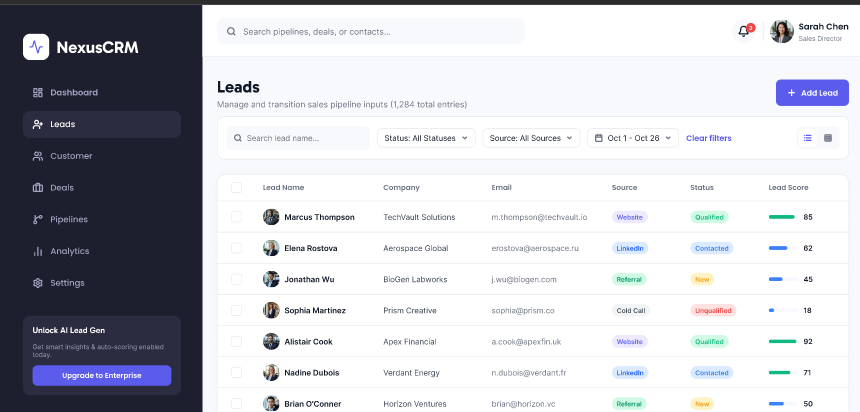860x412 pixels.
Task: Open Pipelines in the sidebar
Action: 102,219
